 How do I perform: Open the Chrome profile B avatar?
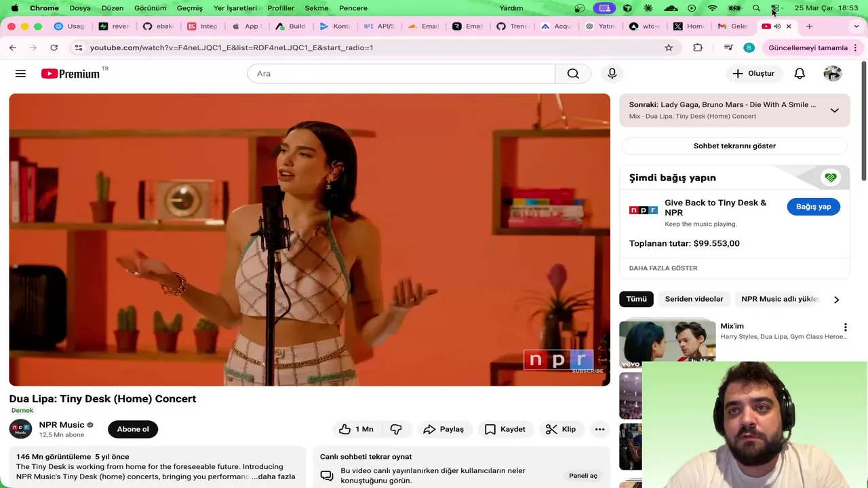point(749,47)
